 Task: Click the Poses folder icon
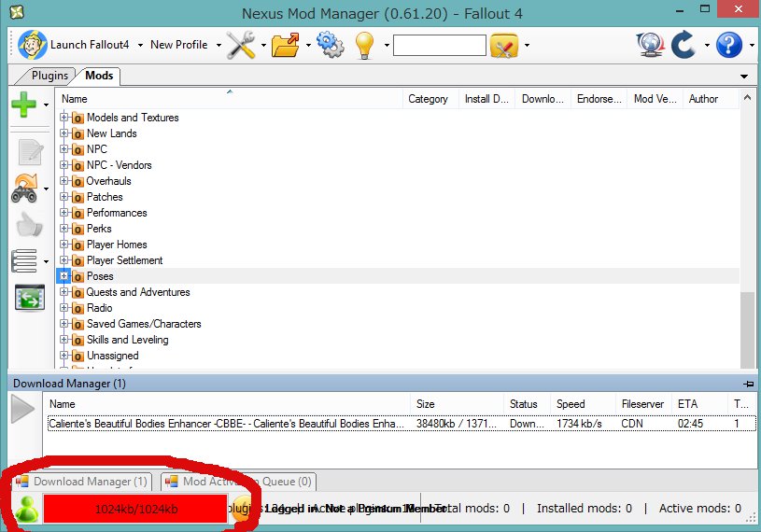pyautogui.click(x=78, y=277)
